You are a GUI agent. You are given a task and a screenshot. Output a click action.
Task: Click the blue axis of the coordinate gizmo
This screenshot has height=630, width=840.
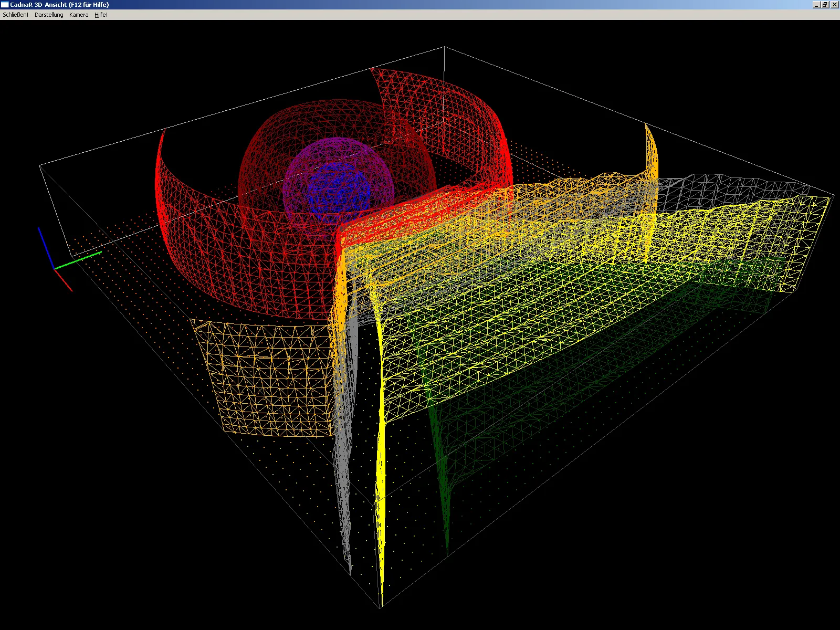coord(46,247)
